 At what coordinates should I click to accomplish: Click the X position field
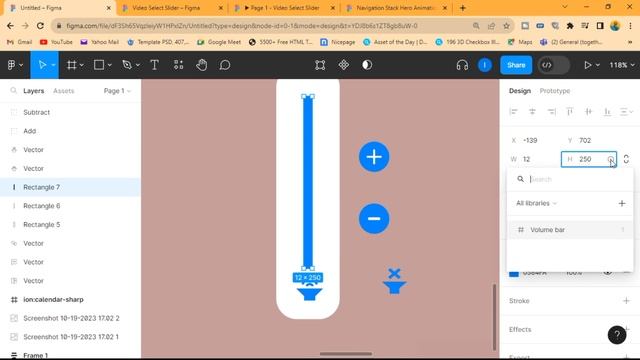pyautogui.click(x=534, y=140)
